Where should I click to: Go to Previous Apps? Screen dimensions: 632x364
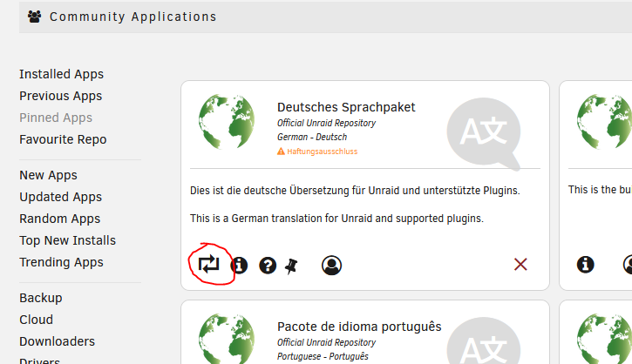pyautogui.click(x=60, y=96)
